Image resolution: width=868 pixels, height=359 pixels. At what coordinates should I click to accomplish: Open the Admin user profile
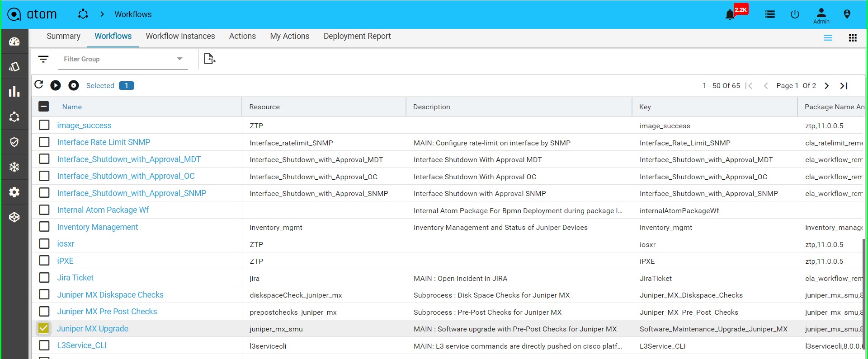821,16
